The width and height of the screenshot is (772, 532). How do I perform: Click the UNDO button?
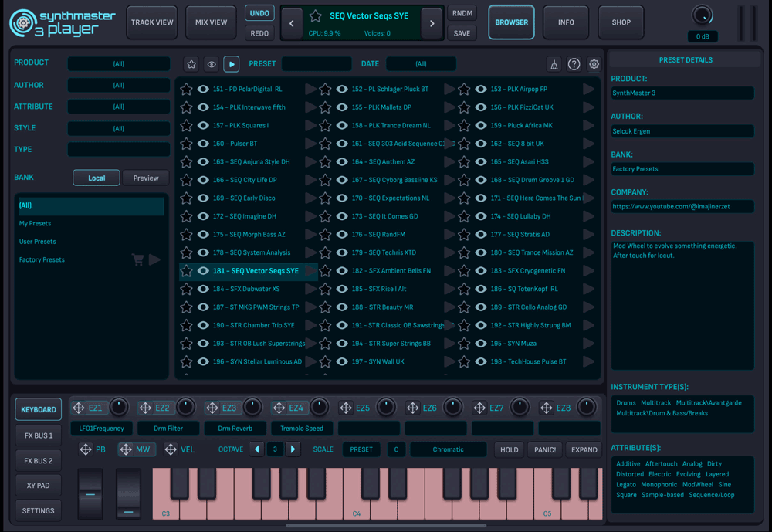(x=259, y=13)
